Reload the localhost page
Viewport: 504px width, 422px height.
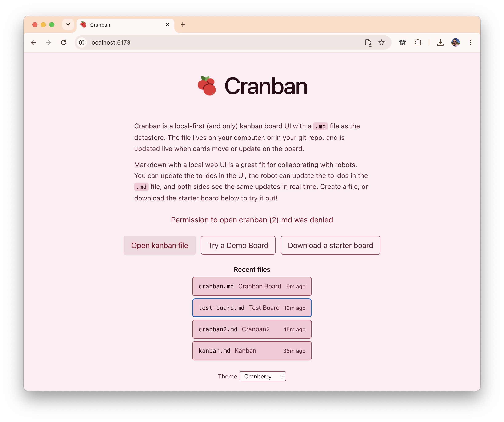(x=64, y=42)
